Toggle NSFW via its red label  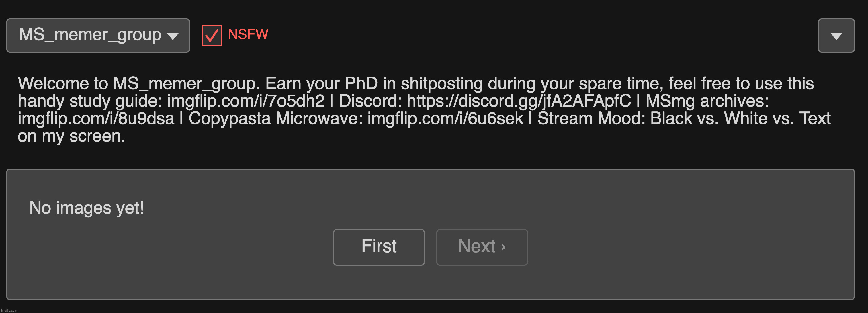tap(248, 34)
